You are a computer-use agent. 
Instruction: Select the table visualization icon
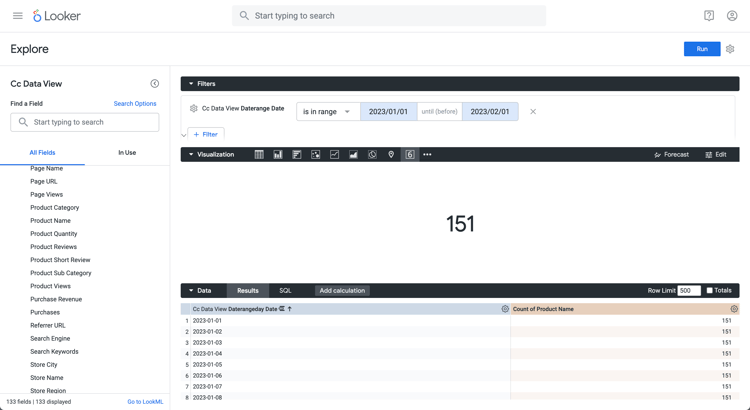click(x=259, y=155)
